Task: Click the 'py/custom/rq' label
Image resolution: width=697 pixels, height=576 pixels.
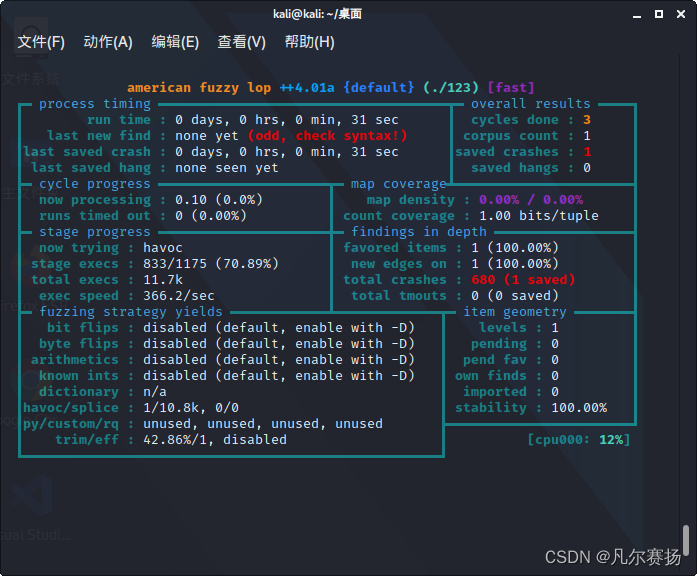Action: coord(71,424)
